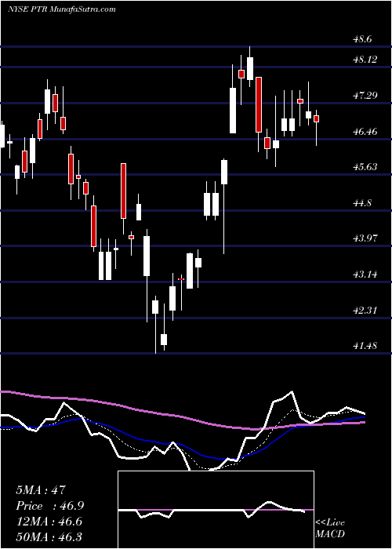The image size is (392, 549).
Task: Click the 46.46 price axis label
Action: coord(366,132)
